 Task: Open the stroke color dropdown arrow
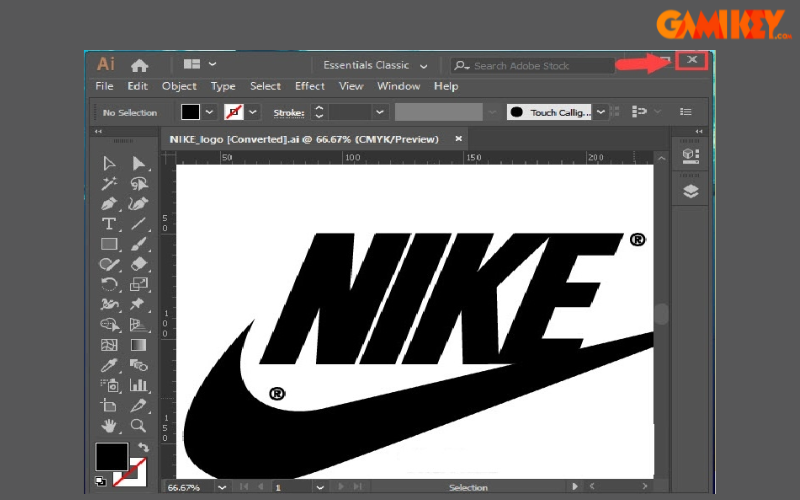(x=253, y=112)
